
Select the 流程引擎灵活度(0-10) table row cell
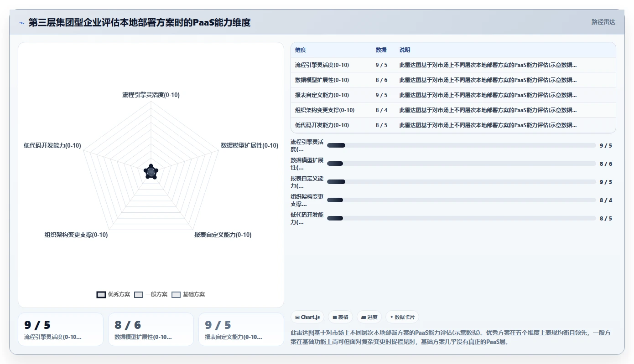(x=322, y=65)
